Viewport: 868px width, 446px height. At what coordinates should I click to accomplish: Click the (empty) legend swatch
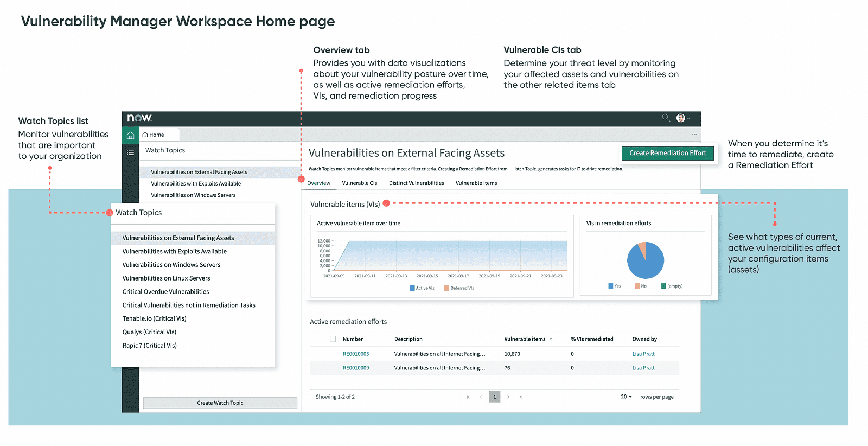pyautogui.click(x=663, y=286)
